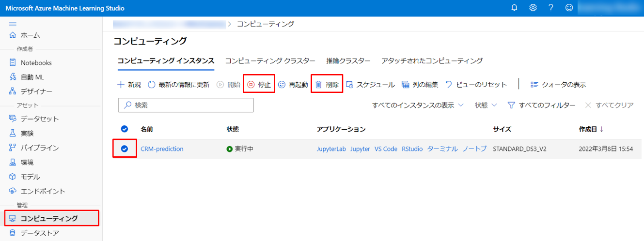
Task: Uncheck the CRM-prediction row checkbox
Action: 125,149
